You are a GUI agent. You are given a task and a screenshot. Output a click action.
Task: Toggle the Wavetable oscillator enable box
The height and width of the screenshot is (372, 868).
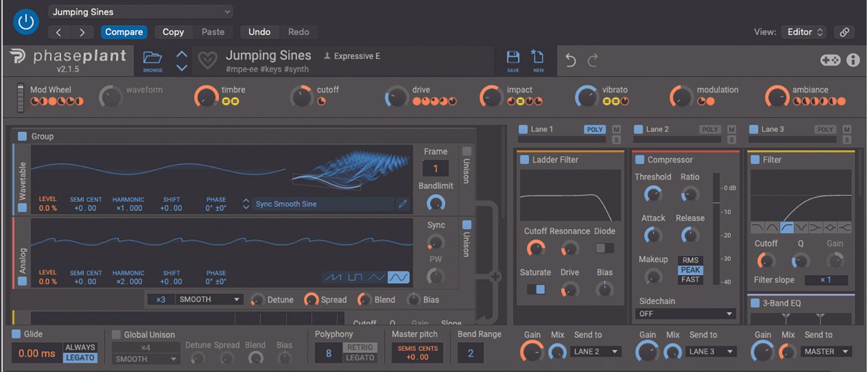[x=22, y=208]
